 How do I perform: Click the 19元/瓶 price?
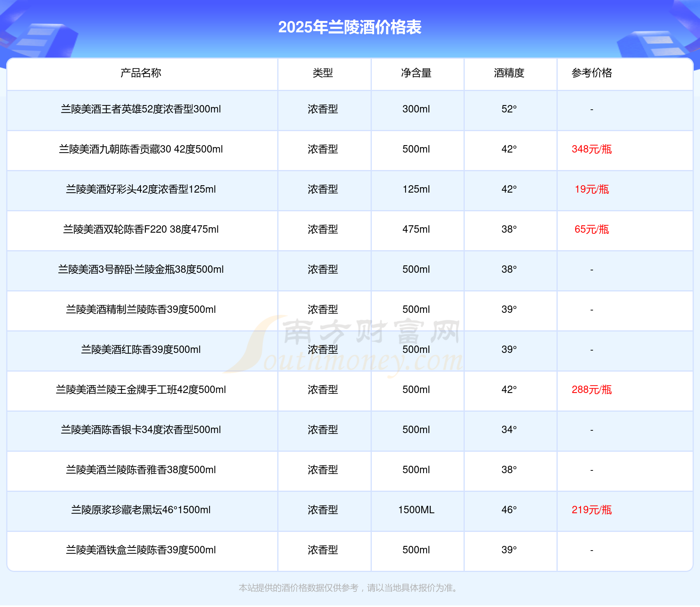591,189
